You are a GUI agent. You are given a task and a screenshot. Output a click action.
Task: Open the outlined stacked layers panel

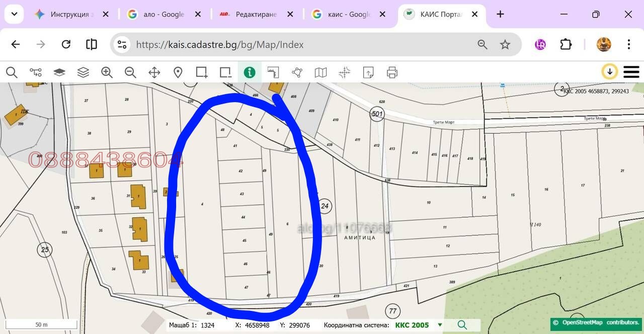[83, 72]
